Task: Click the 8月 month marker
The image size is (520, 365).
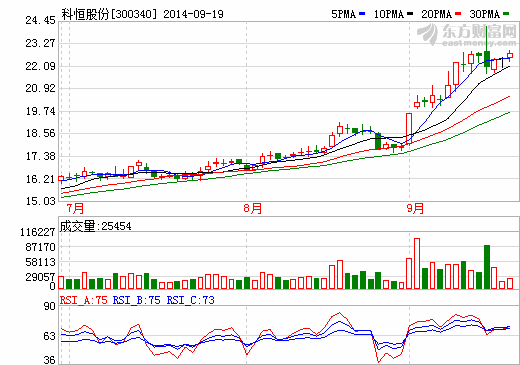Action: (x=253, y=209)
